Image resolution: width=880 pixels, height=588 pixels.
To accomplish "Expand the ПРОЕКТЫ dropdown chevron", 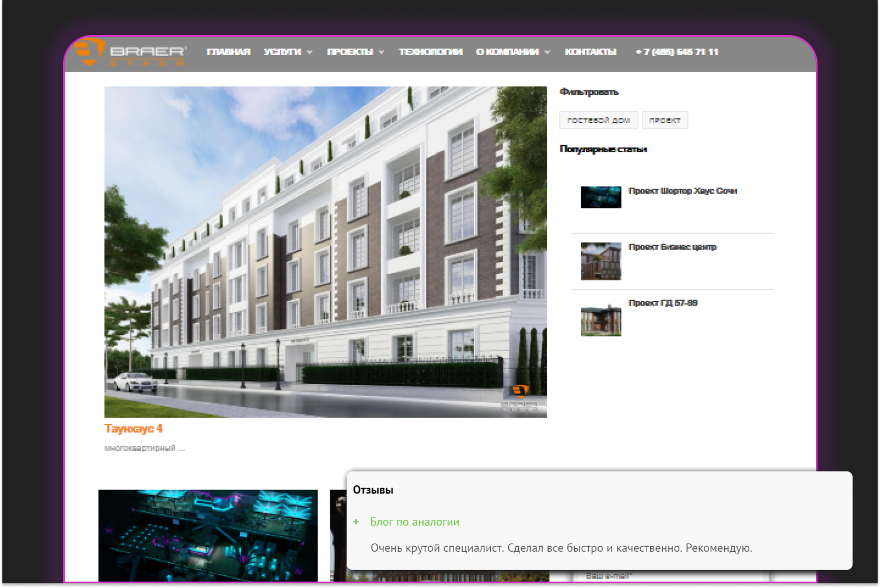I will coord(382,52).
